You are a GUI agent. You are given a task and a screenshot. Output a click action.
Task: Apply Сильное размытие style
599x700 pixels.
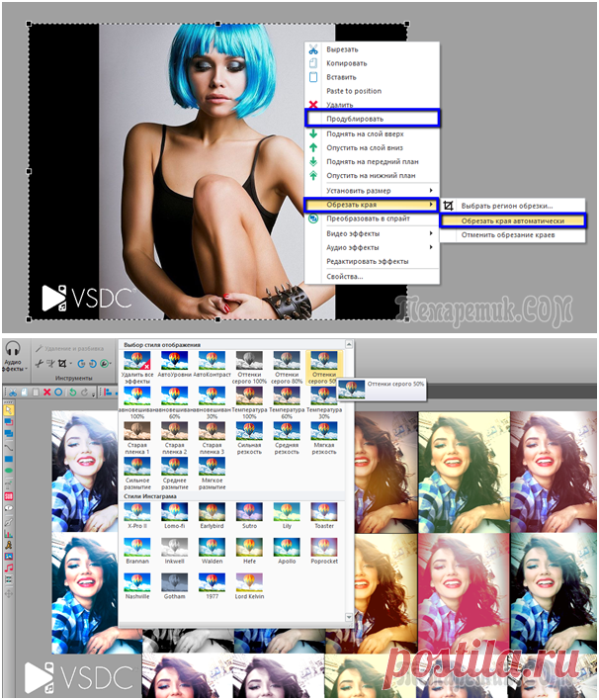point(137,474)
